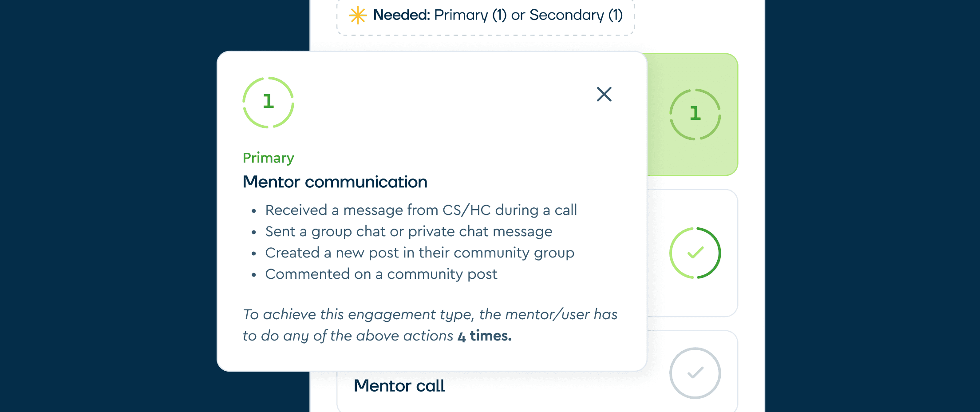Click the yellow asterisk Needed icon
This screenshot has height=412, width=980.
click(x=358, y=16)
